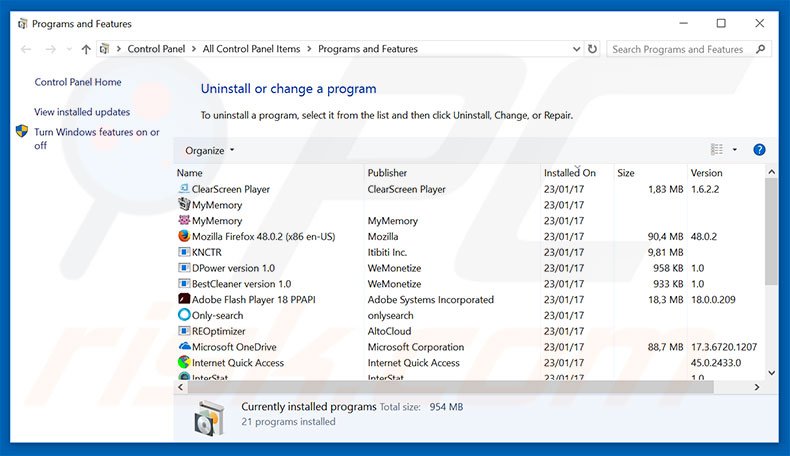Select the BestCleaner version 1.0 entry

(x=241, y=284)
